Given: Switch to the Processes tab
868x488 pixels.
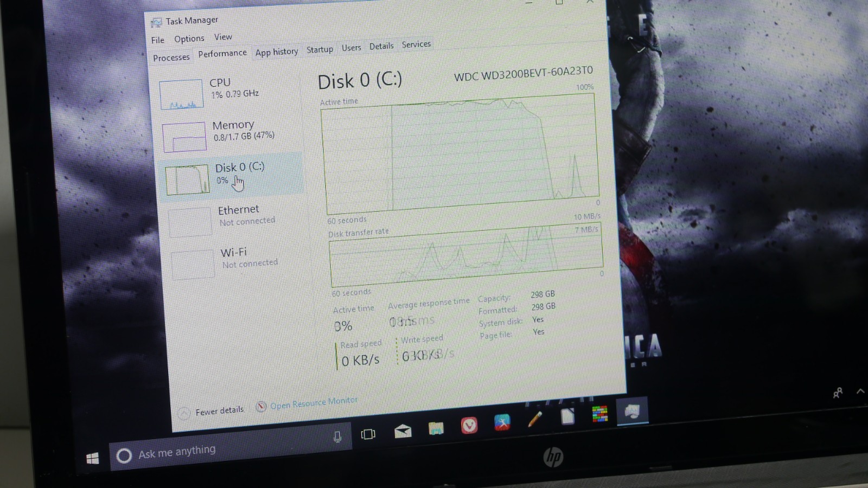Looking at the screenshot, I should point(171,57).
